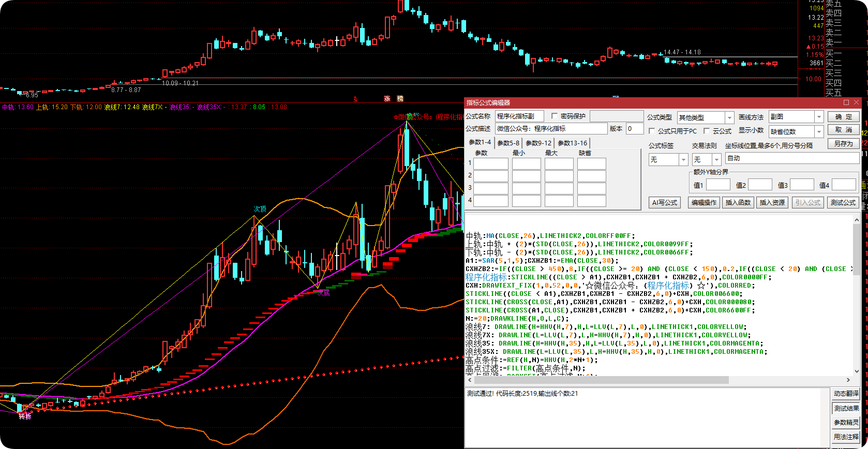Click the code editor's horizontal scrollbar thumb
The image size is (868, 449).
[601, 380]
